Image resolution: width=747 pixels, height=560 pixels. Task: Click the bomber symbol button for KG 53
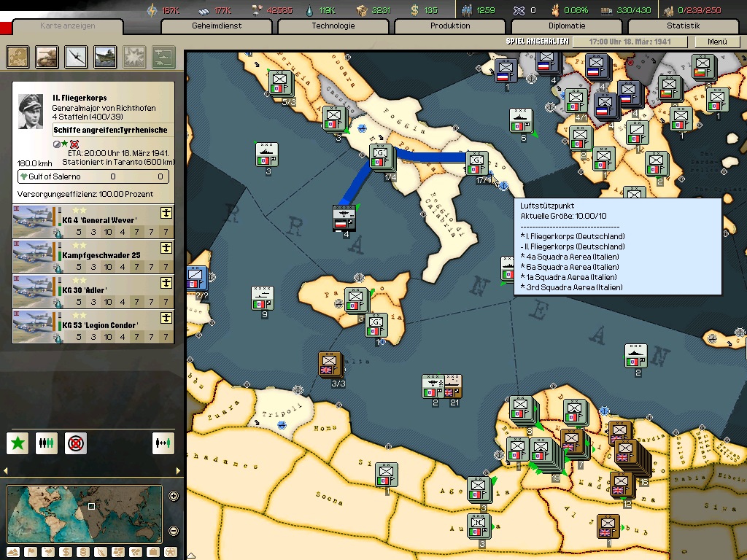(166, 318)
